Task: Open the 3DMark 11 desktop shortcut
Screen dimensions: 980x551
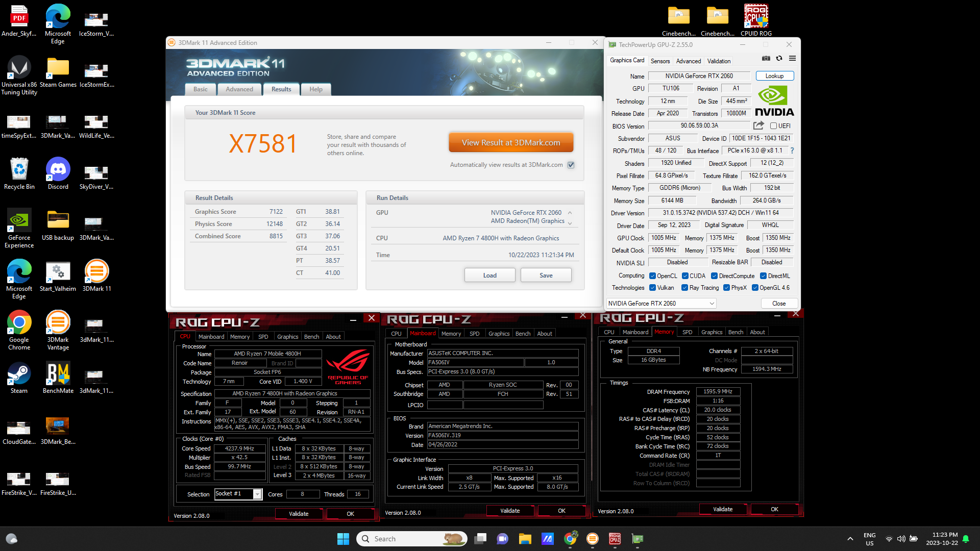Action: (x=96, y=276)
